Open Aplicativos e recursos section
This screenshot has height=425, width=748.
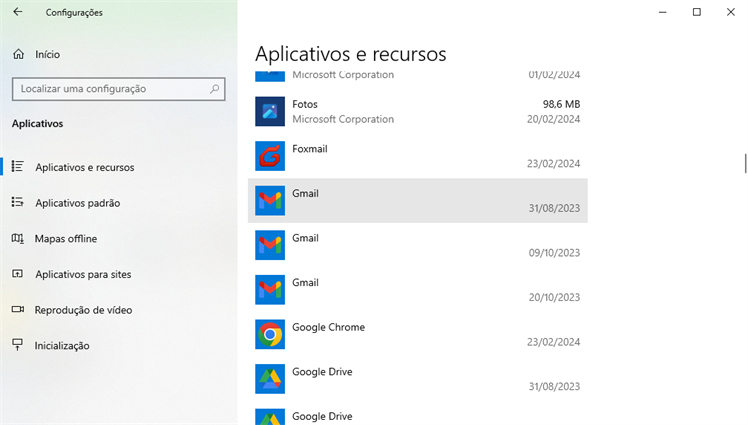[x=84, y=168]
